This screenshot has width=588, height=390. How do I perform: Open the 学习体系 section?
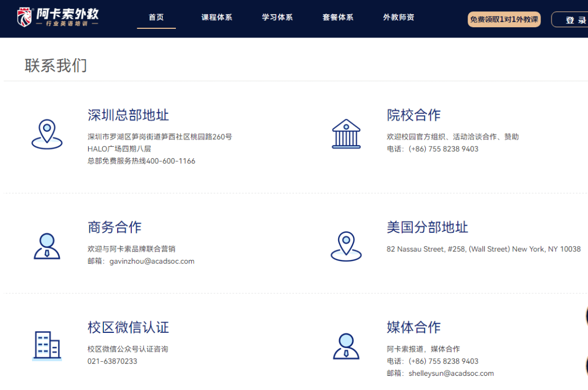point(277,17)
